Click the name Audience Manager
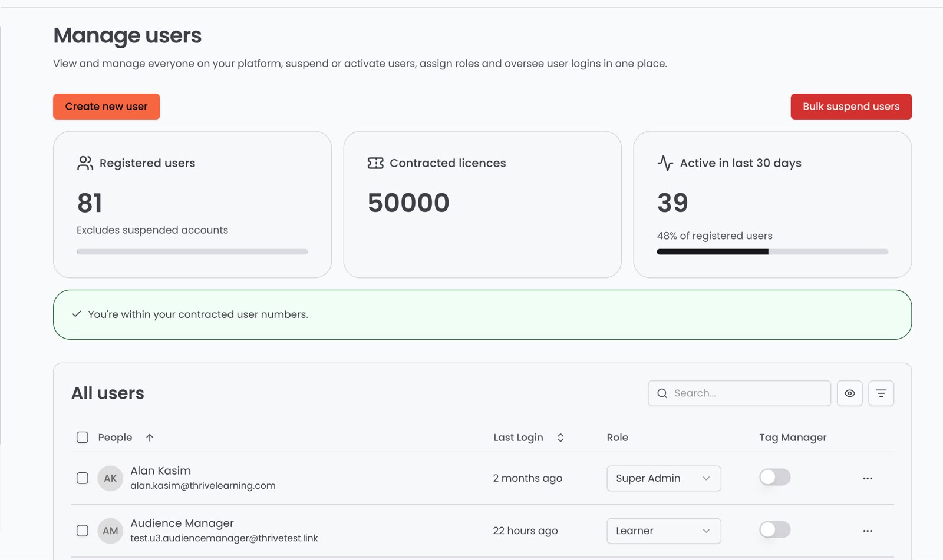943x560 pixels. tap(182, 523)
